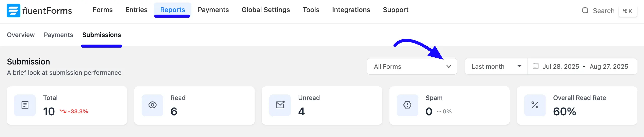Click the search magnifier icon
This screenshot has width=644, height=137.
585,11
